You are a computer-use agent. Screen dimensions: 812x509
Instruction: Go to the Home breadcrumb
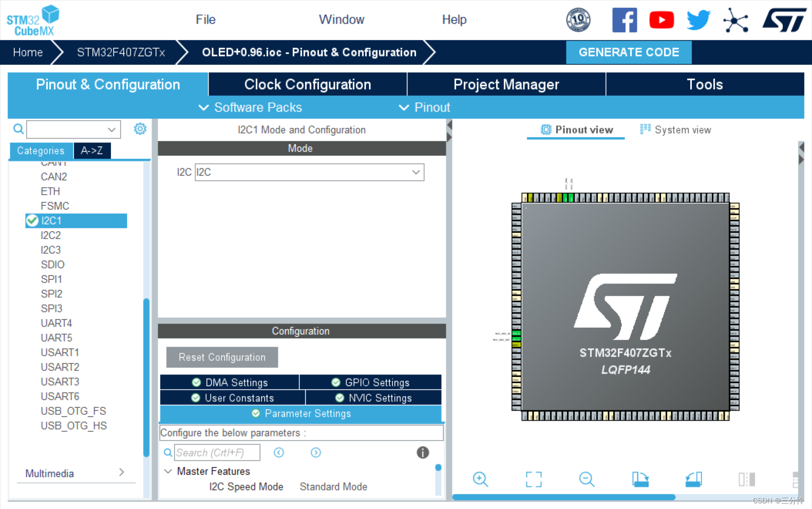(28, 52)
